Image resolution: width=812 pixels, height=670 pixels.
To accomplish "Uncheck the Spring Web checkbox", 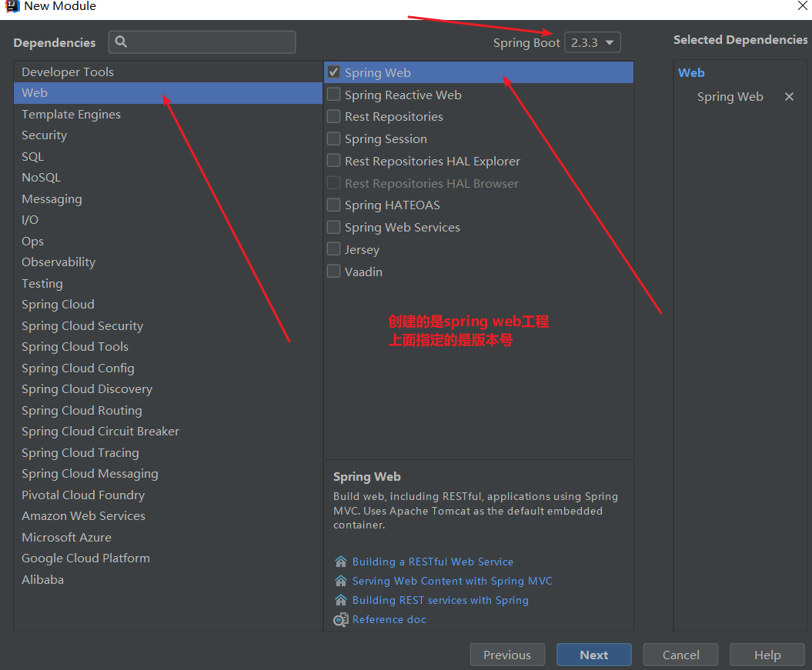I will 334,72.
